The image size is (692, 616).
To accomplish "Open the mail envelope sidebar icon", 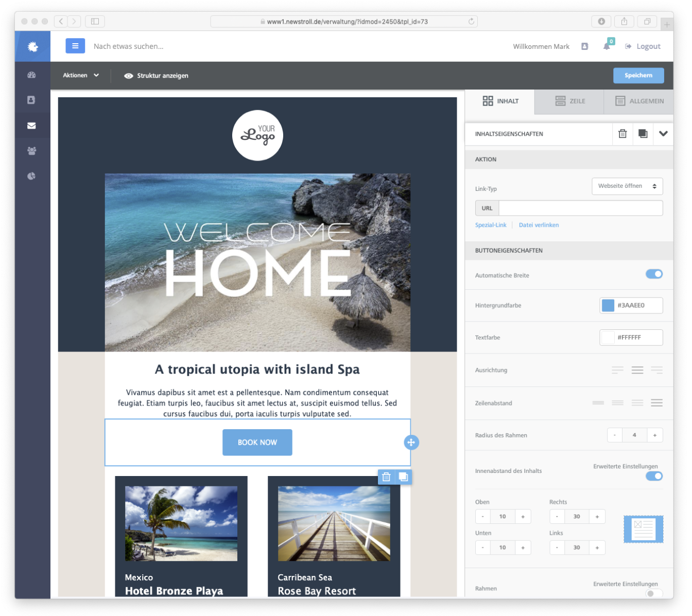I will (x=31, y=126).
